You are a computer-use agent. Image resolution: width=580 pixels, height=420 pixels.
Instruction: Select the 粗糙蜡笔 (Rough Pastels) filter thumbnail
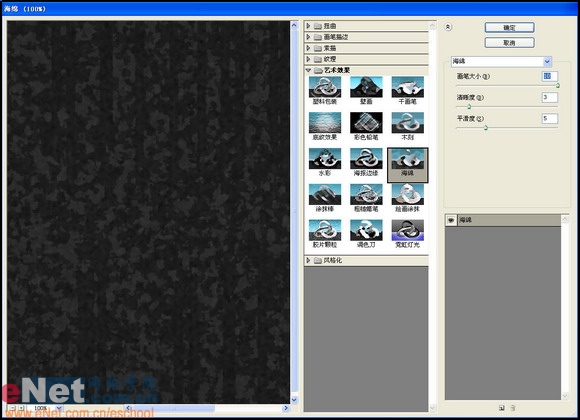(x=366, y=198)
